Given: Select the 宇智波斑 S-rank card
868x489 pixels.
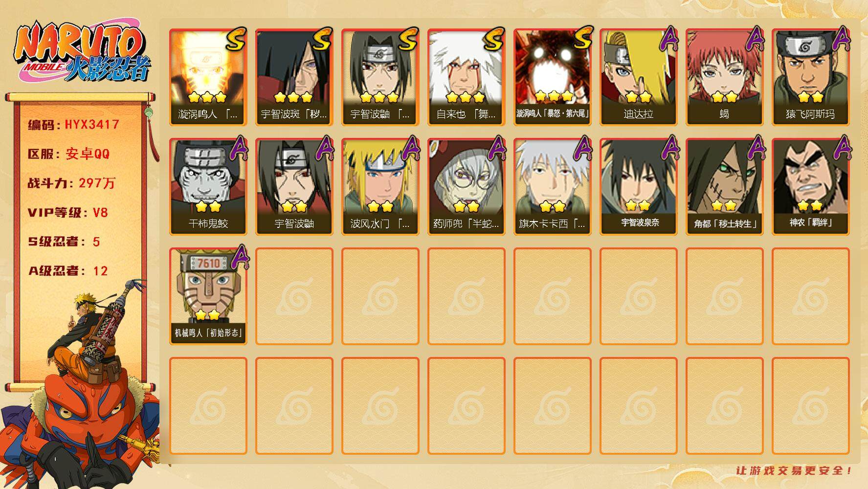Looking at the screenshot, I should tap(294, 77).
